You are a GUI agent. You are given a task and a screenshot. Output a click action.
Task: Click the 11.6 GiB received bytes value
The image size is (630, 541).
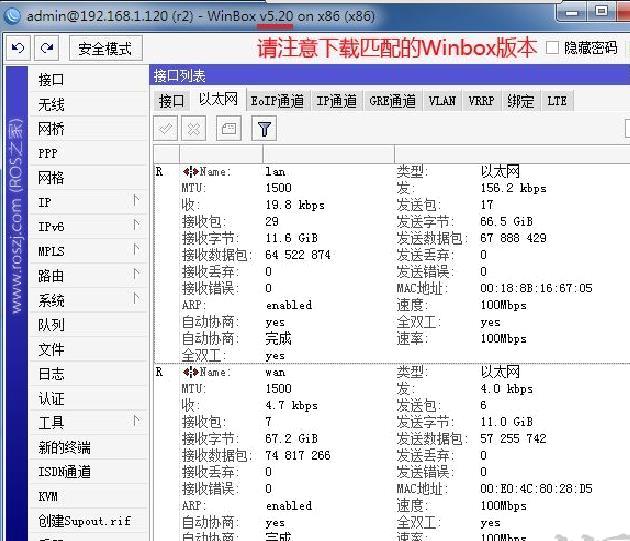[x=291, y=238]
